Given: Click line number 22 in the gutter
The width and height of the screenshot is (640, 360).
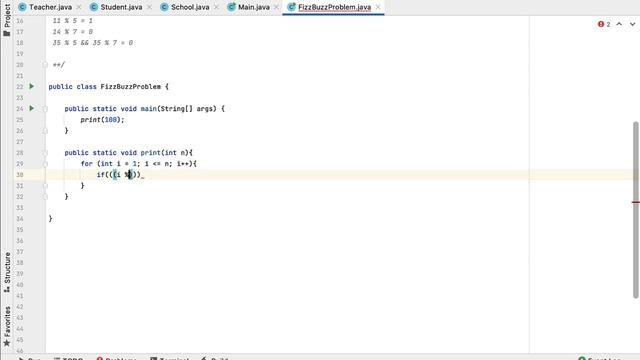Looking at the screenshot, I should pyautogui.click(x=20, y=87).
